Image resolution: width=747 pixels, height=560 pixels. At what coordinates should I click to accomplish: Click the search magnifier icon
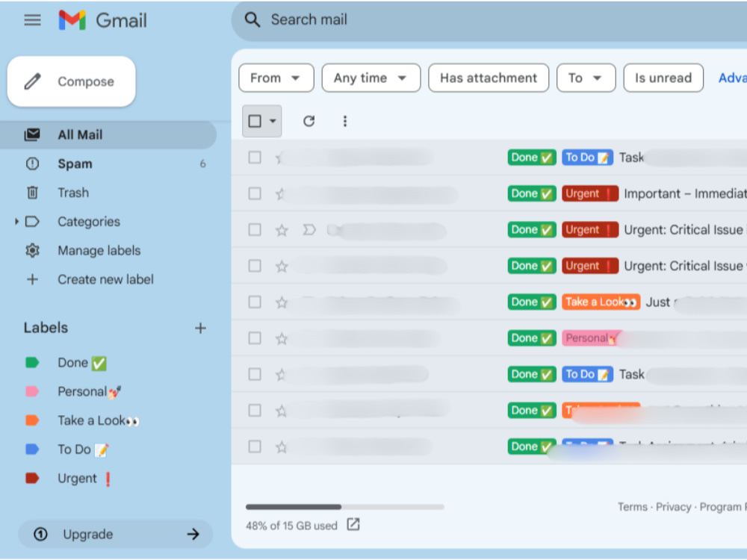[x=252, y=19]
